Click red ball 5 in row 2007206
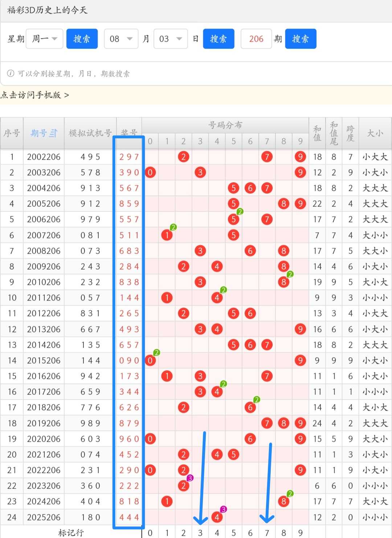The height and width of the screenshot is (538, 392). click(x=233, y=235)
